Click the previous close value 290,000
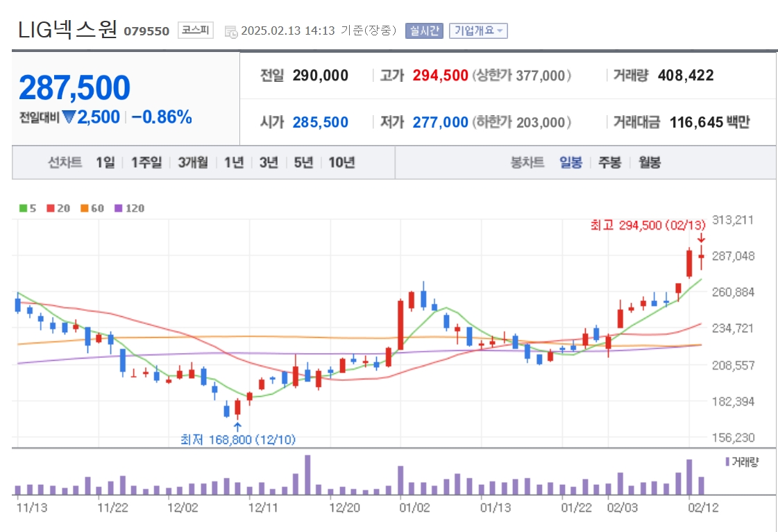Screen dimensions: 778x532 [321, 76]
